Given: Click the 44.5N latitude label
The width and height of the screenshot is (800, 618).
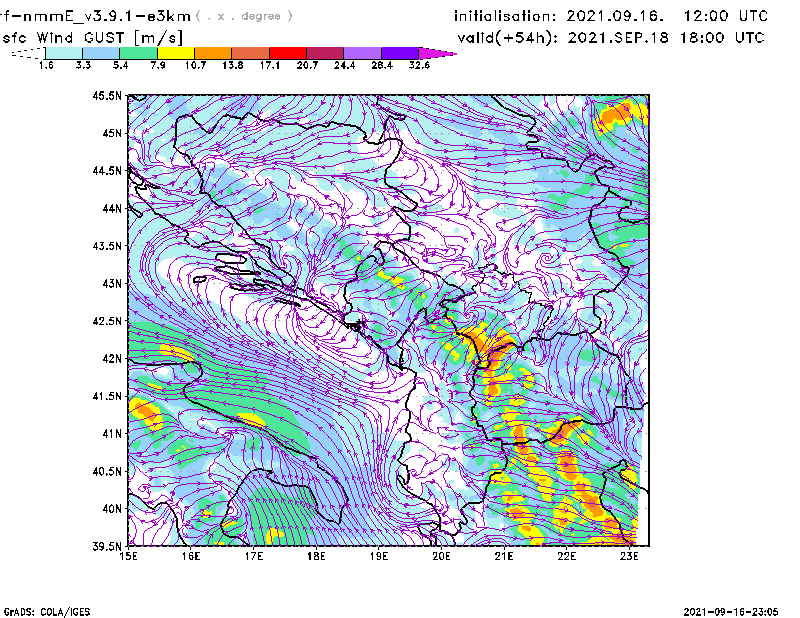Looking at the screenshot, I should coord(108,171).
